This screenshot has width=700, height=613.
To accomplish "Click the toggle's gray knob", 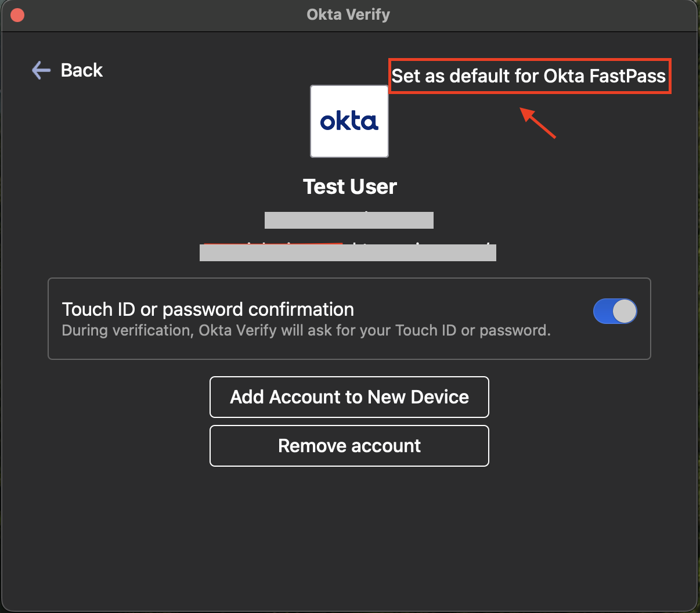I will [x=625, y=311].
